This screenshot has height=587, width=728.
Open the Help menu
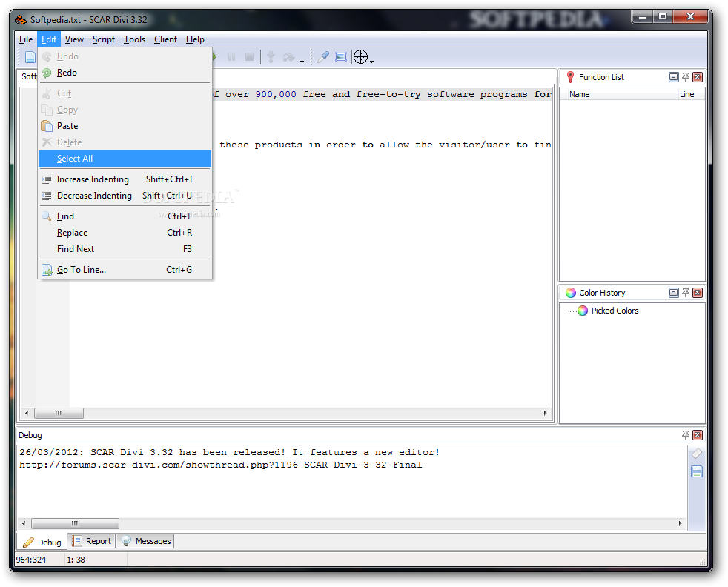pyautogui.click(x=195, y=39)
